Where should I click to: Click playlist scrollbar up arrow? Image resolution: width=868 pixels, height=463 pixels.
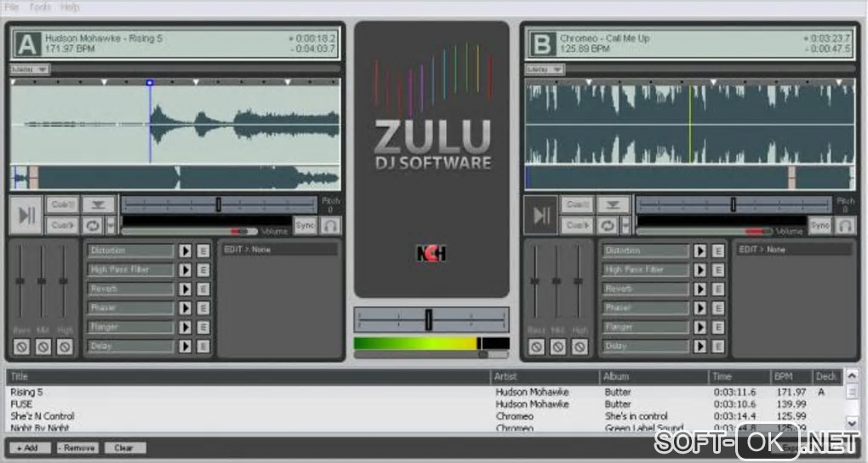pyautogui.click(x=852, y=376)
